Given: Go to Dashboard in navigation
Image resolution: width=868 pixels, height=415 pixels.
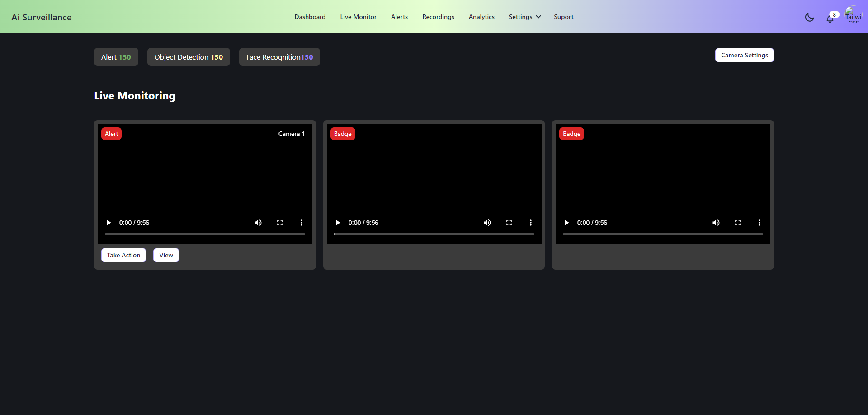Looking at the screenshot, I should pos(310,17).
